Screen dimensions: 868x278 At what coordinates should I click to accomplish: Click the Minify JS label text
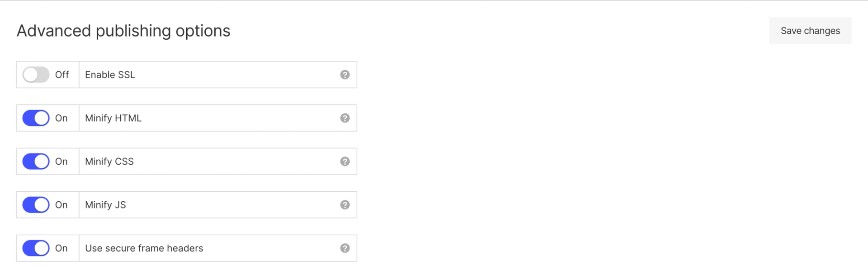(x=105, y=205)
